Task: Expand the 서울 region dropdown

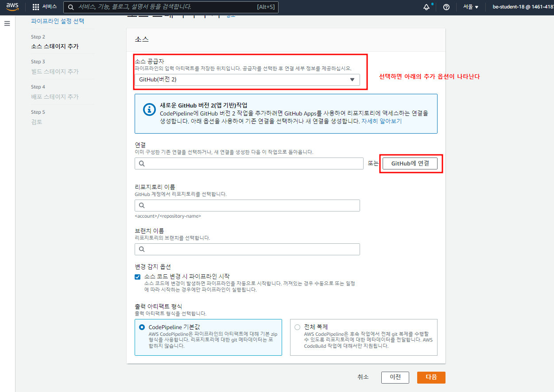Action: click(x=471, y=7)
